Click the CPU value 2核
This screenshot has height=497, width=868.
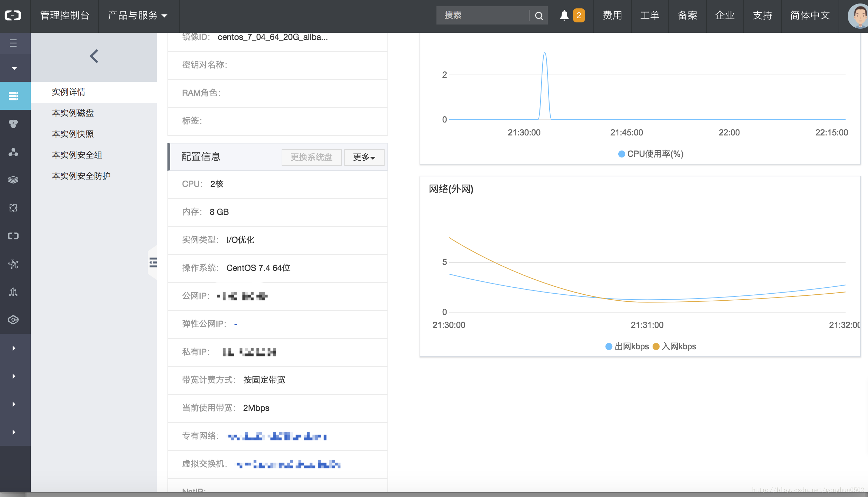(x=216, y=184)
